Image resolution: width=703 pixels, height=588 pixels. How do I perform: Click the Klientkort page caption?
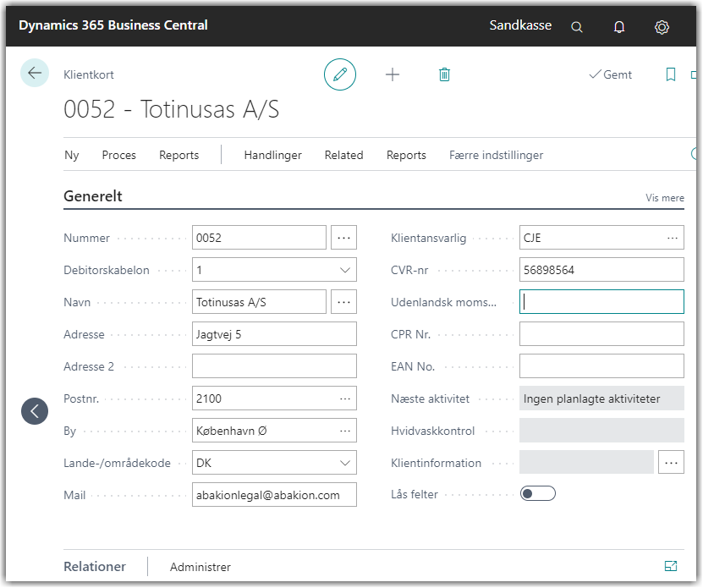(x=89, y=75)
